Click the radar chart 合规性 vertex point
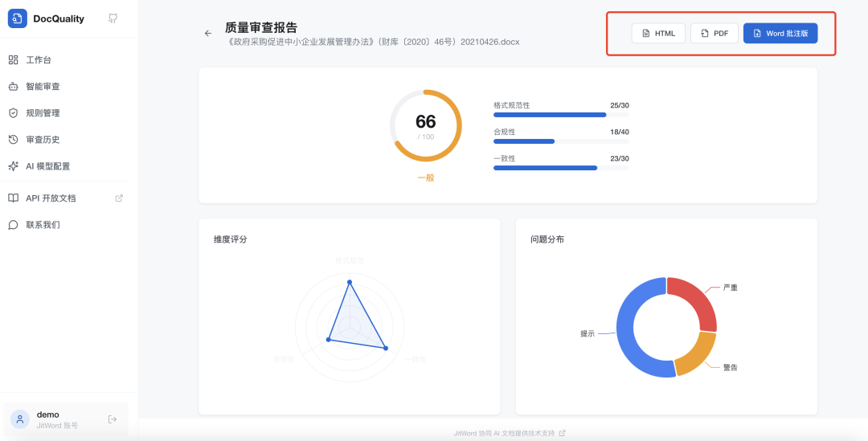 click(x=328, y=340)
